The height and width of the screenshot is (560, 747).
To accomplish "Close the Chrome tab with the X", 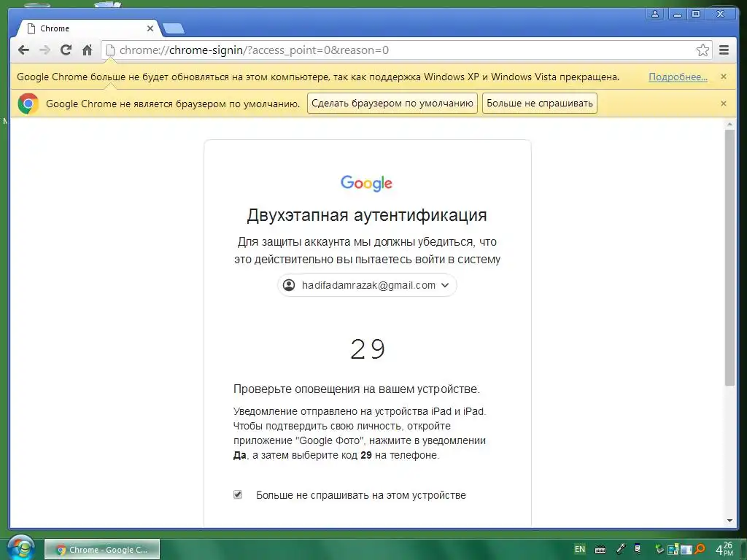I will [150, 28].
